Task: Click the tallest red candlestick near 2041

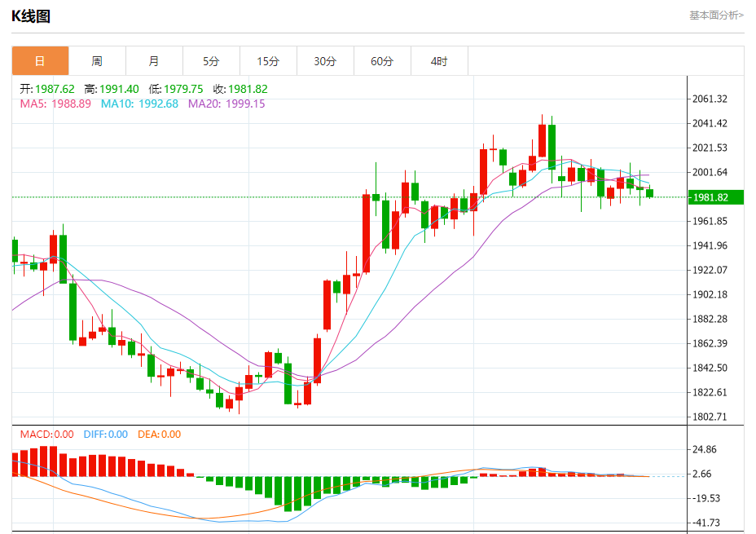Action: pos(542,141)
